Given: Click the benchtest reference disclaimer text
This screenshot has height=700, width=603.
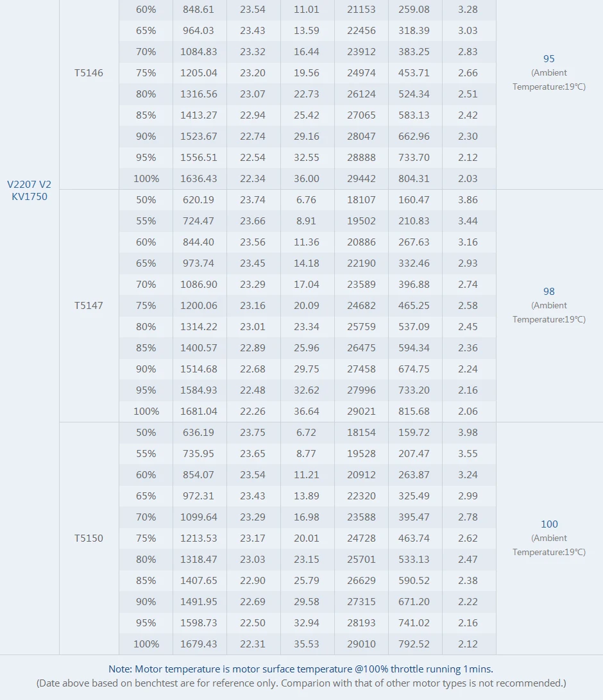Looking at the screenshot, I should [301, 683].
